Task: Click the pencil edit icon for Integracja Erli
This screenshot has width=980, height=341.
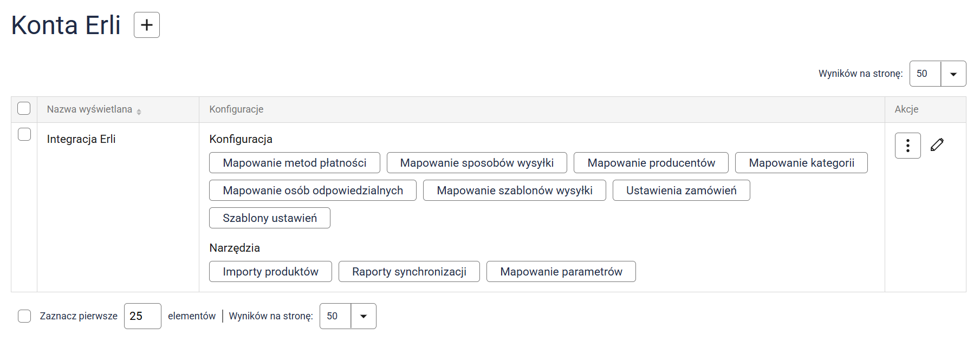Action: (937, 145)
